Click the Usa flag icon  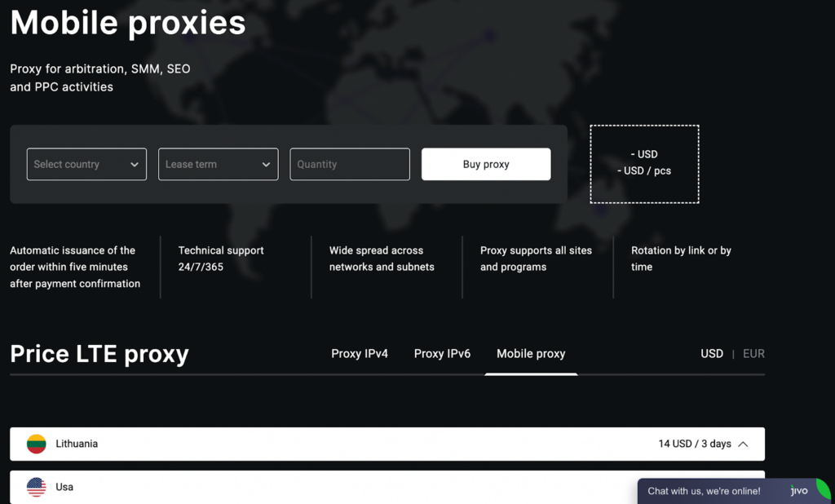[x=36, y=487]
